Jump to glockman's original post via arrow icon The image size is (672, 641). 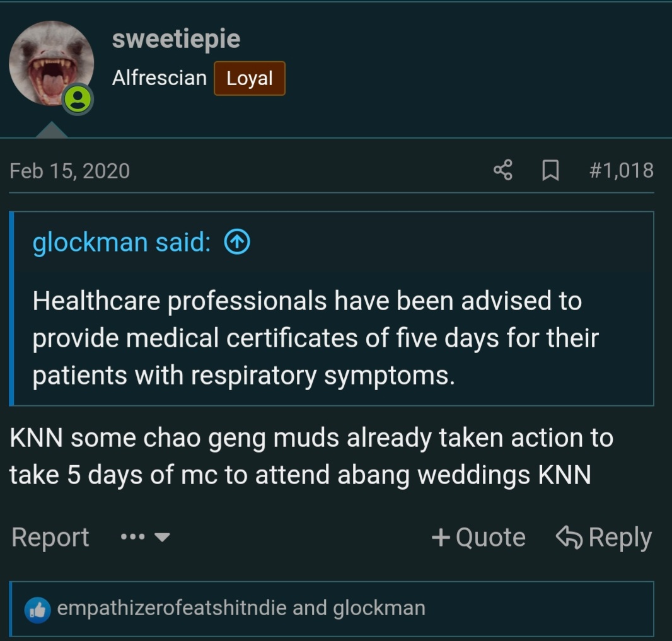(237, 241)
